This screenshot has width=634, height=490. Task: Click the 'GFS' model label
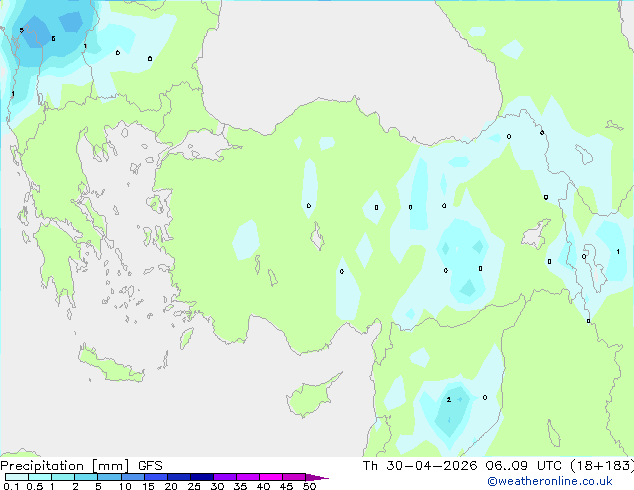click(x=150, y=466)
